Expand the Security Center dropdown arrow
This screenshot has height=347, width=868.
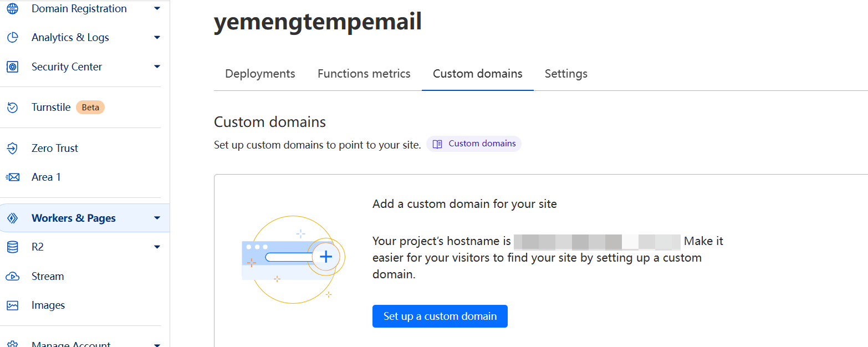[x=157, y=67]
